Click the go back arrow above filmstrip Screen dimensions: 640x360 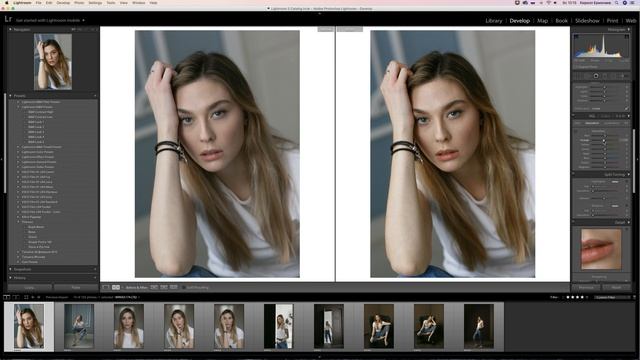[x=33, y=297]
